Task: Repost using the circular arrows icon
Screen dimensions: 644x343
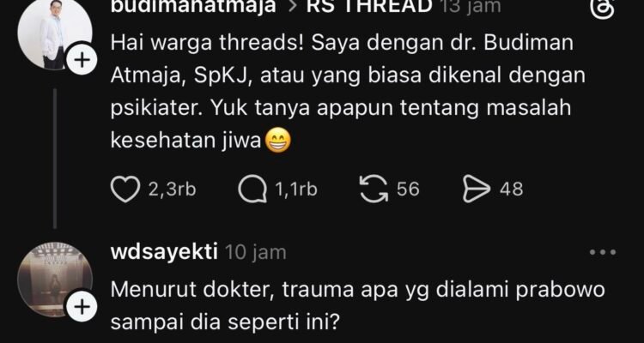Action: click(374, 190)
